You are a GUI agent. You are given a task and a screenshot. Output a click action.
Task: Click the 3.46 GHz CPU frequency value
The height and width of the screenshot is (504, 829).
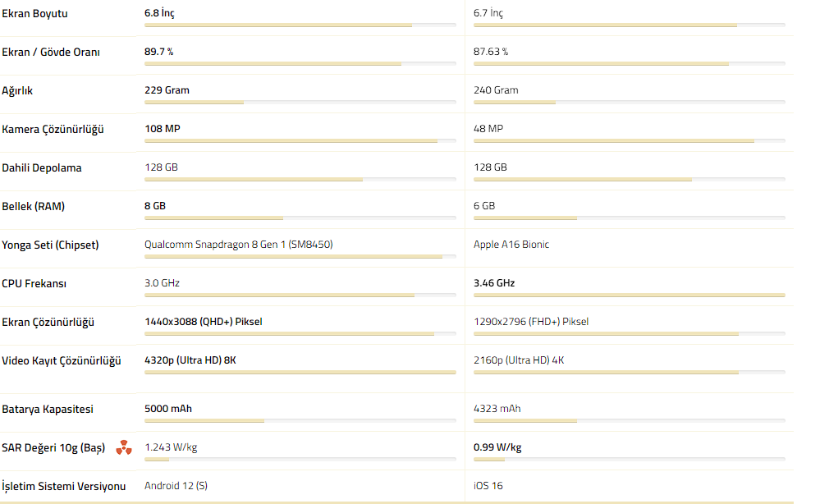point(494,283)
